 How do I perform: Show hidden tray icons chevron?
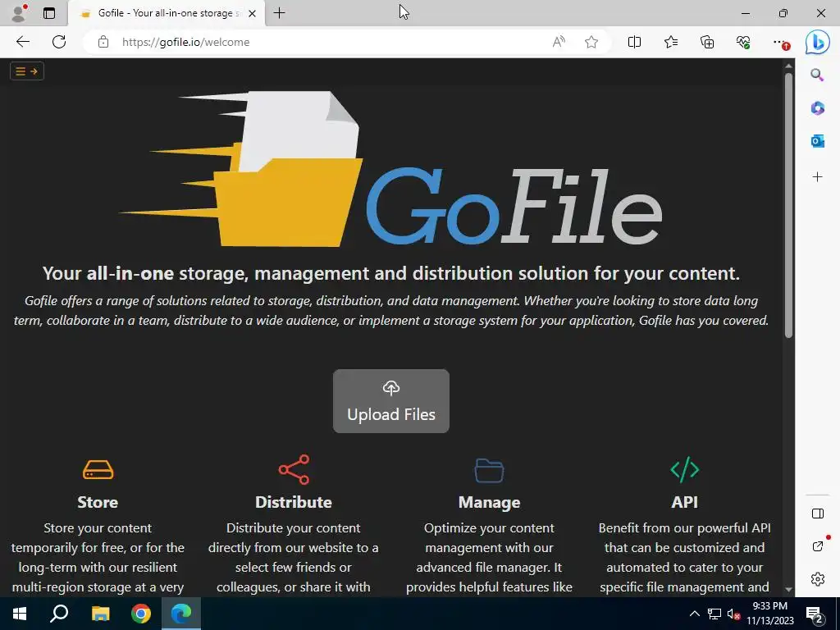(x=694, y=614)
